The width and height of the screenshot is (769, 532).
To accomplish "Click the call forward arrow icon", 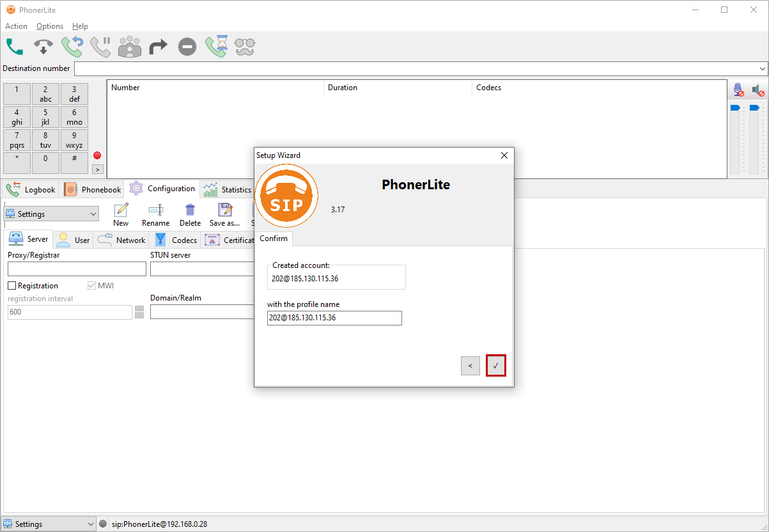I will tap(158, 47).
